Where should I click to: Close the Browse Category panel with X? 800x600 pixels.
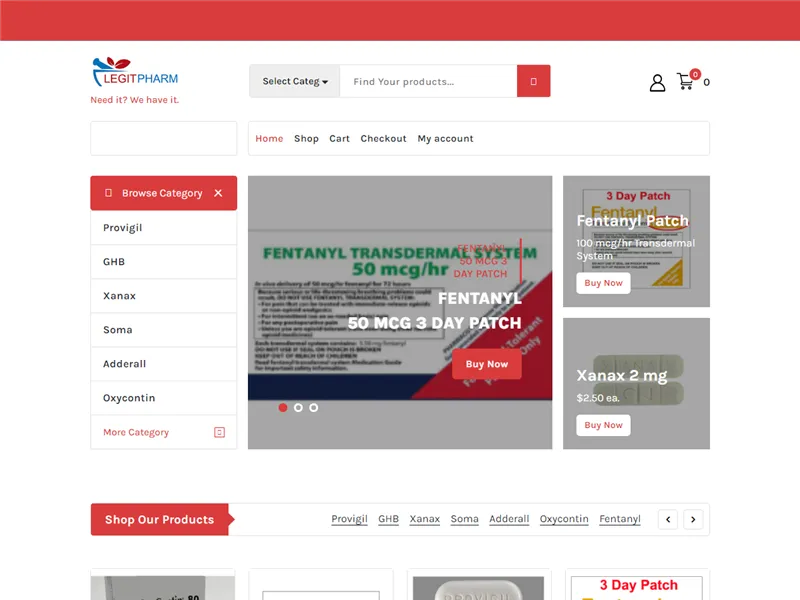point(218,193)
